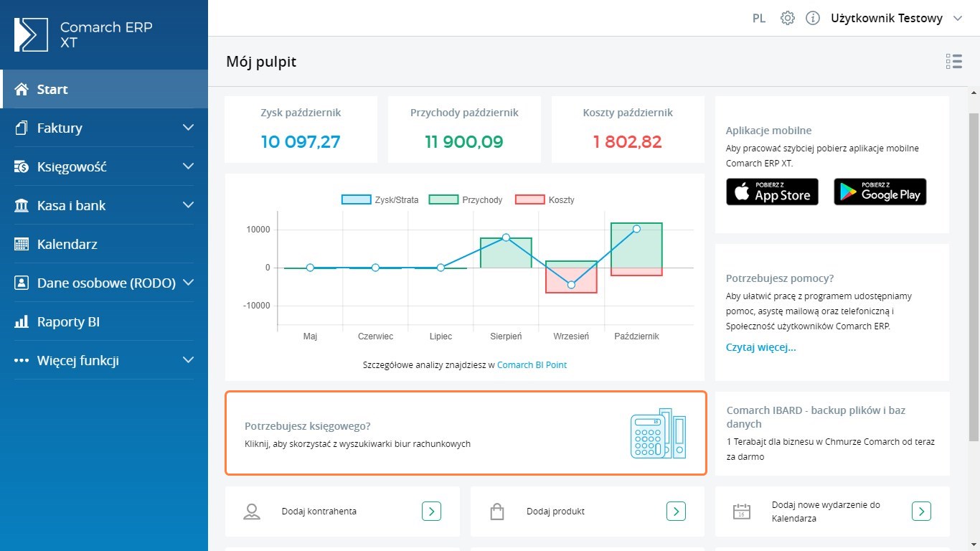Click the Księgowość money icon
Viewport: 980px width, 551px height.
coord(22,166)
